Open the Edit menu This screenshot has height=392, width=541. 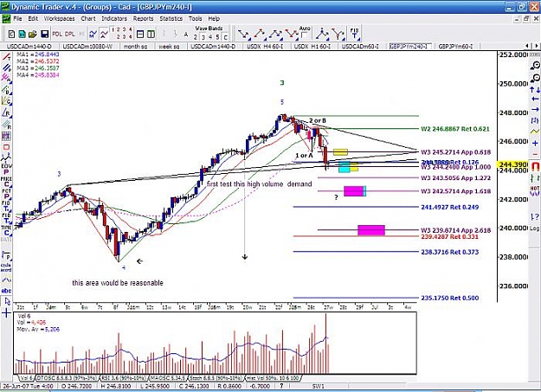33,19
